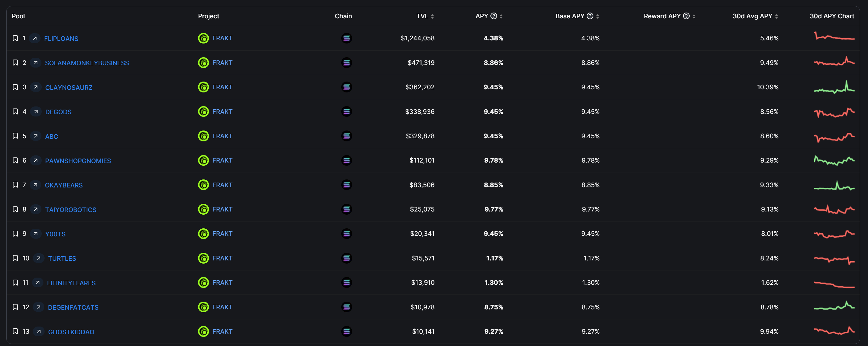The height and width of the screenshot is (346, 868).
Task: Click TVL value $1,244,058
Action: pos(418,38)
